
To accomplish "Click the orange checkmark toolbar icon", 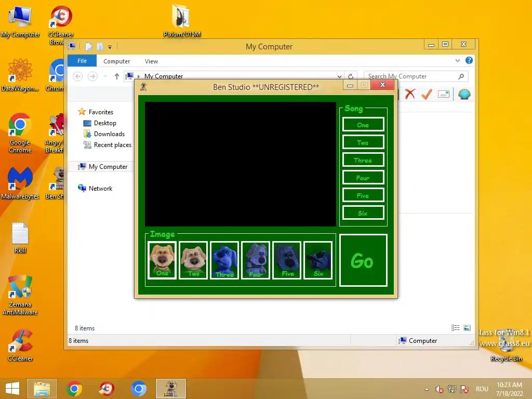I will (427, 94).
